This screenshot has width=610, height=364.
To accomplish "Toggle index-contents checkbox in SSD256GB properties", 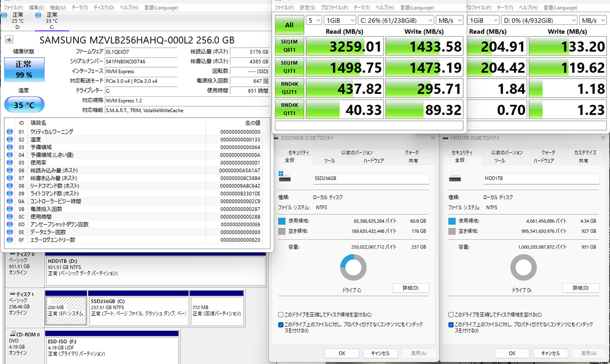I will 281,324.
